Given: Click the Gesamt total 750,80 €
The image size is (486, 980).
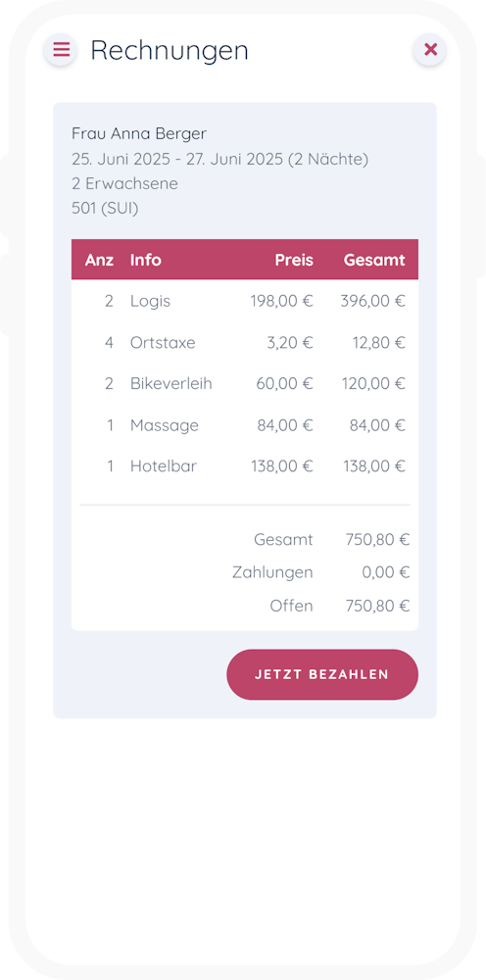Looking at the screenshot, I should point(377,539).
